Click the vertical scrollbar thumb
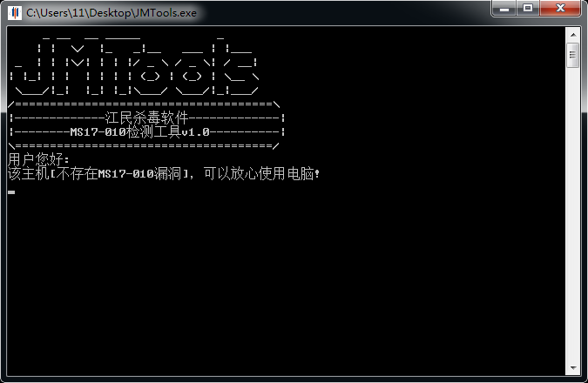Screen dimensions: 588x383 (572, 57)
